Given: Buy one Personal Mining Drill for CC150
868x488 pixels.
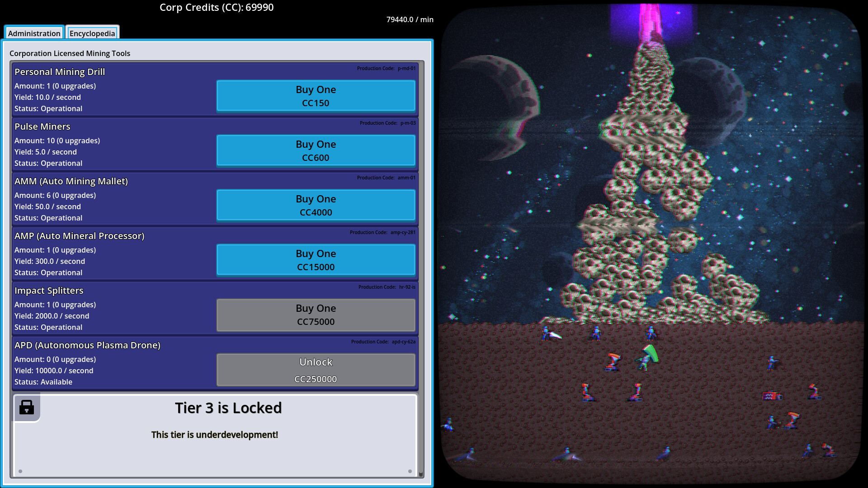Looking at the screenshot, I should click(x=316, y=96).
